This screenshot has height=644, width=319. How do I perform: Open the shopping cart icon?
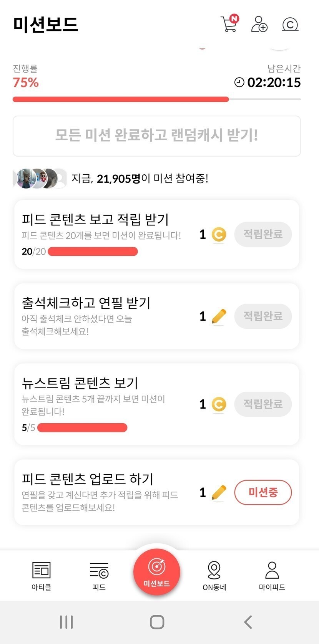click(x=229, y=24)
